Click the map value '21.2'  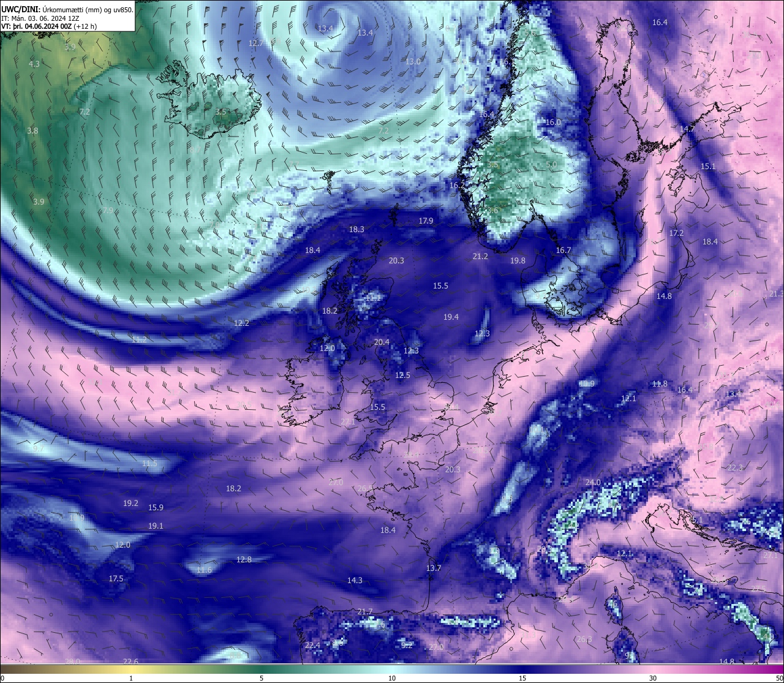click(x=480, y=256)
